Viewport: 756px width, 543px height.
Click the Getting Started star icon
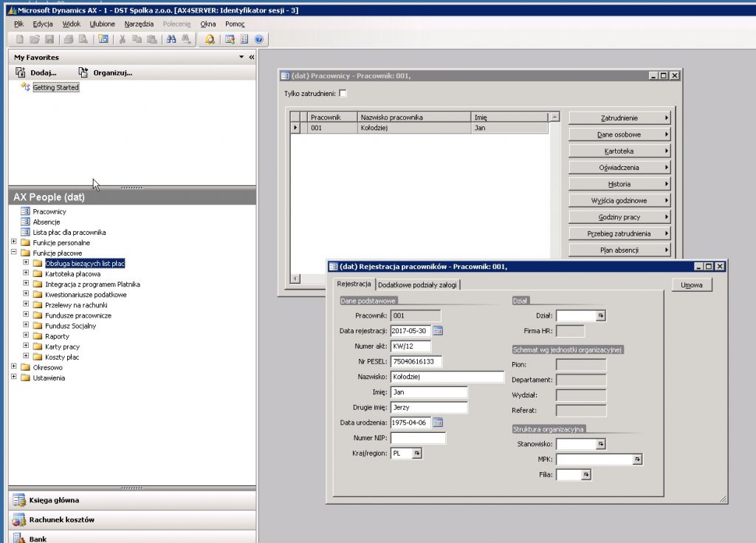pos(26,87)
